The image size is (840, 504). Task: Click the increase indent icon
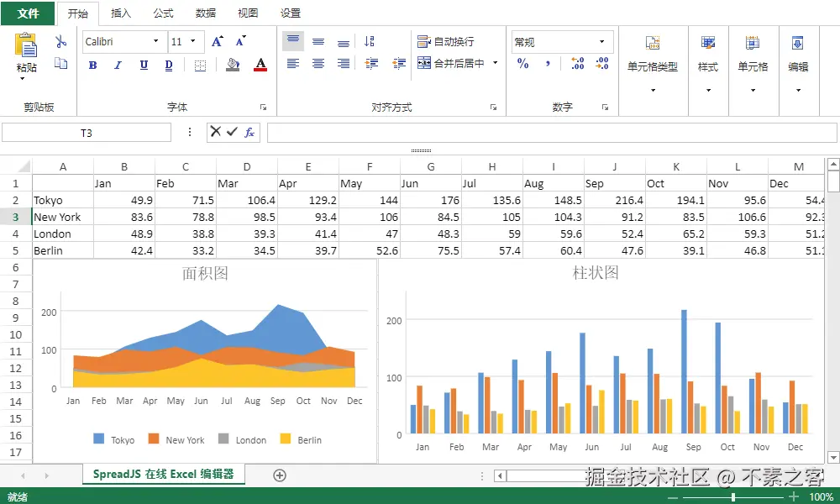click(371, 64)
